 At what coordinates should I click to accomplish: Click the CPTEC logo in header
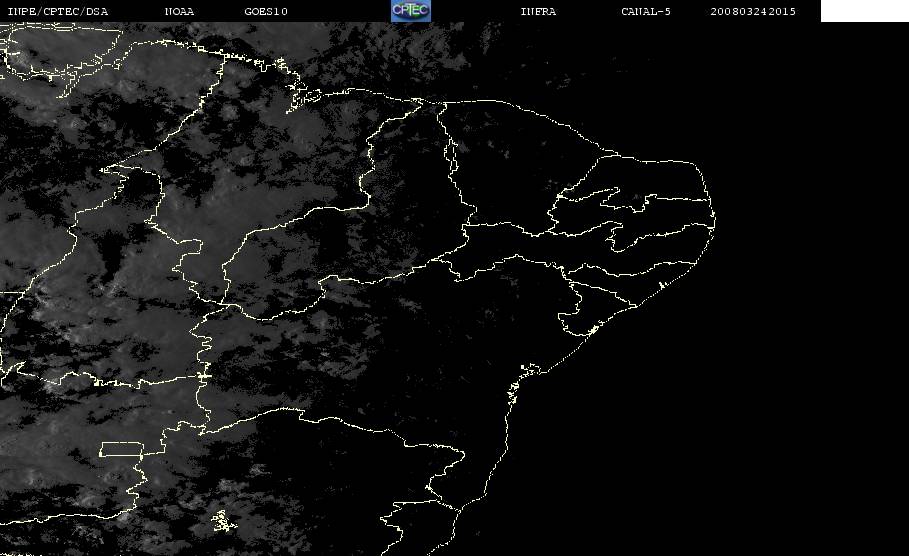pyautogui.click(x=411, y=11)
